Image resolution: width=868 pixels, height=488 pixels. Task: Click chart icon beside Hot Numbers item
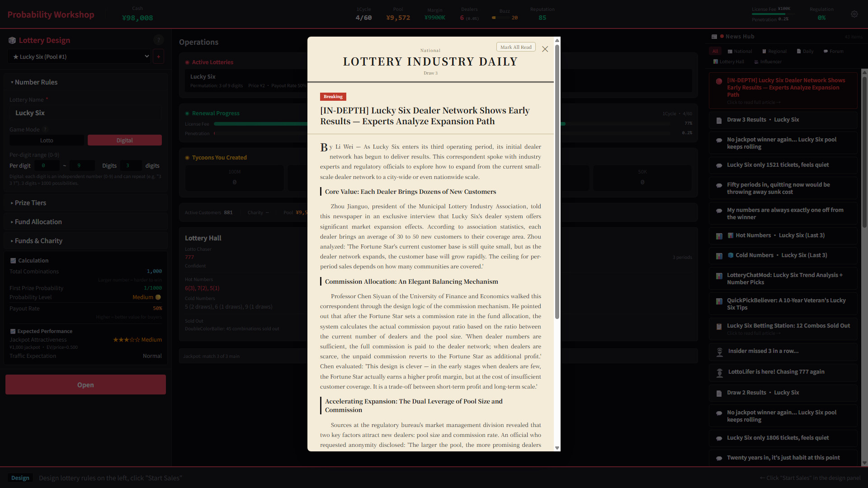coord(719,236)
